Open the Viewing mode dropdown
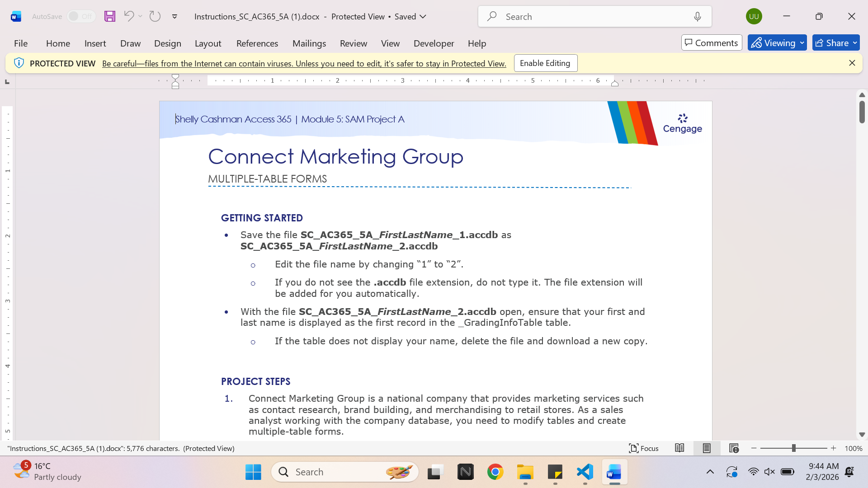The height and width of the screenshot is (488, 868). [x=777, y=43]
